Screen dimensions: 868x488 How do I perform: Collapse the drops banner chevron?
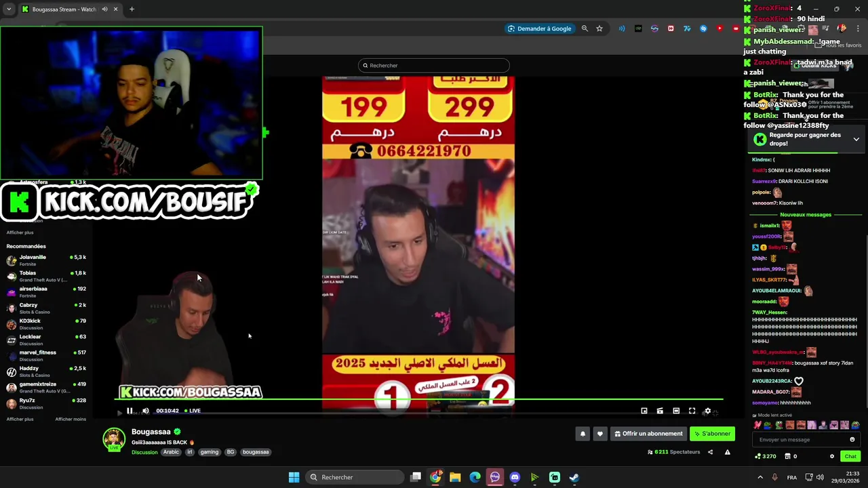[x=856, y=139]
